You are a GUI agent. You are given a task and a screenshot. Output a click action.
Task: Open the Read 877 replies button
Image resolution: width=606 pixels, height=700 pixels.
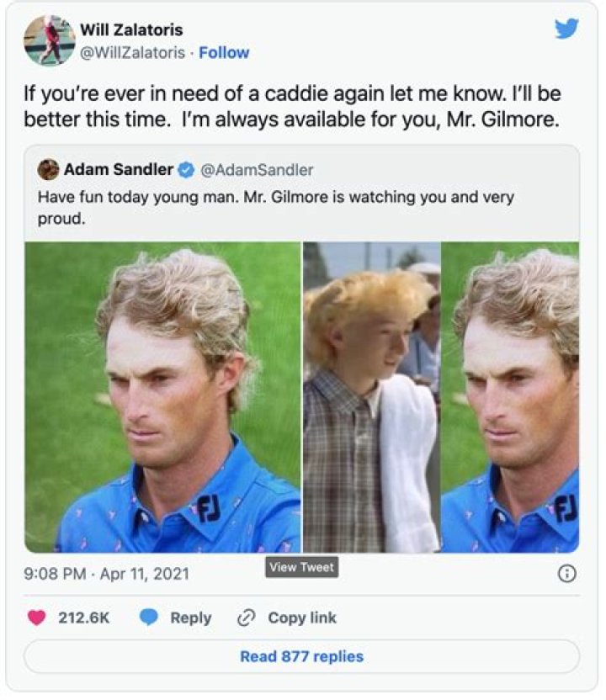(302, 656)
